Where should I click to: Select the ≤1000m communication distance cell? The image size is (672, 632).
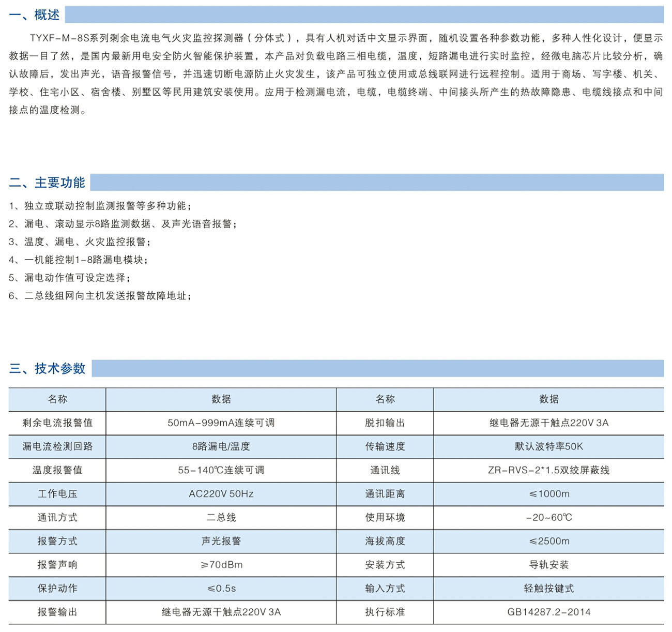pyautogui.click(x=548, y=494)
